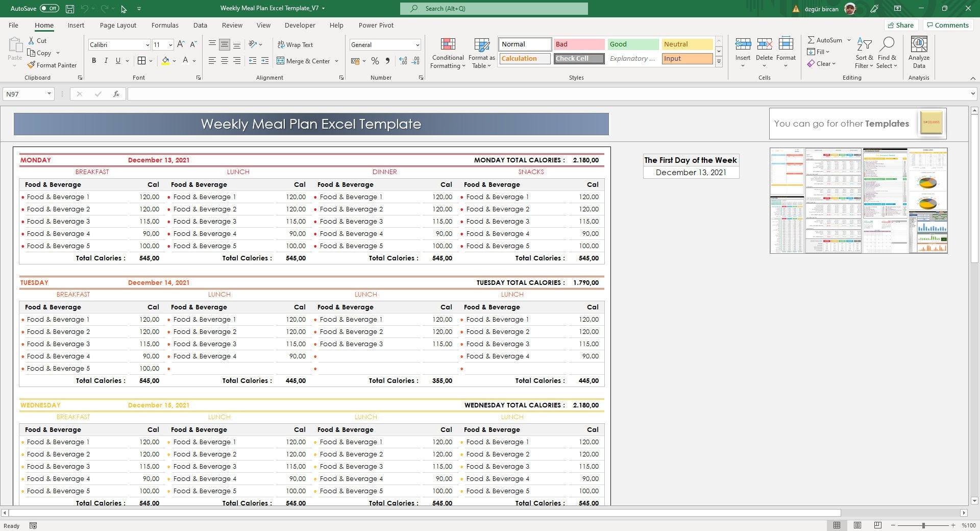
Task: Expand the cell Styles gallery
Action: (x=719, y=62)
